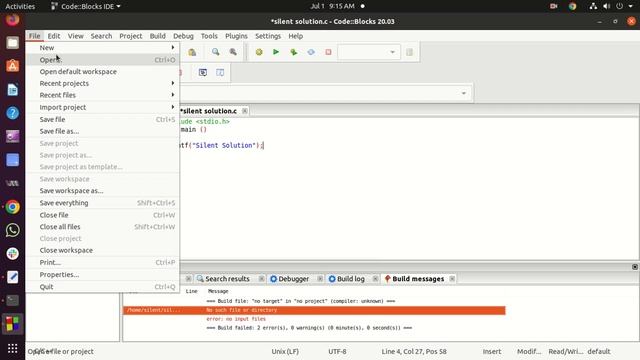This screenshot has height=360, width=640.
Task: Open Help from the dock
Action: coord(12,113)
